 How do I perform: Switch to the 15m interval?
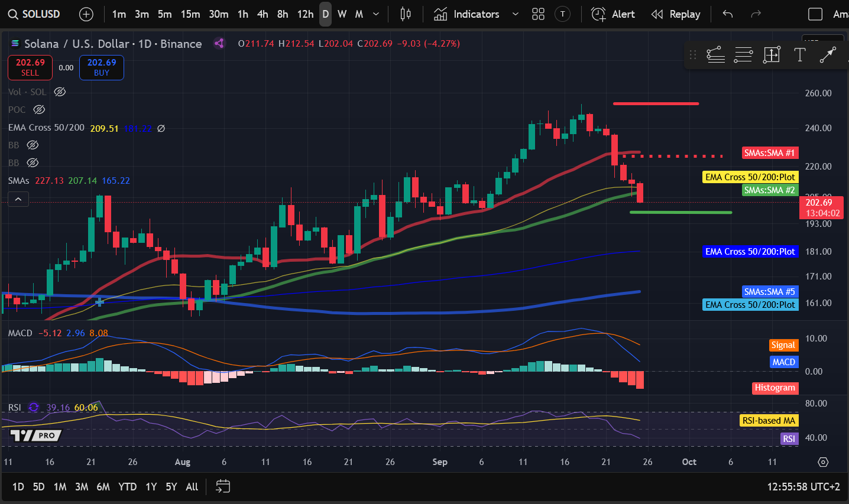190,14
